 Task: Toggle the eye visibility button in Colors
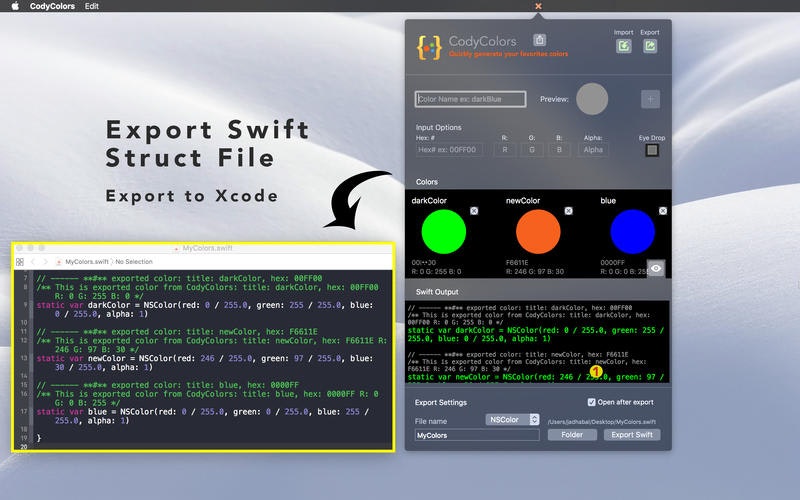656,268
